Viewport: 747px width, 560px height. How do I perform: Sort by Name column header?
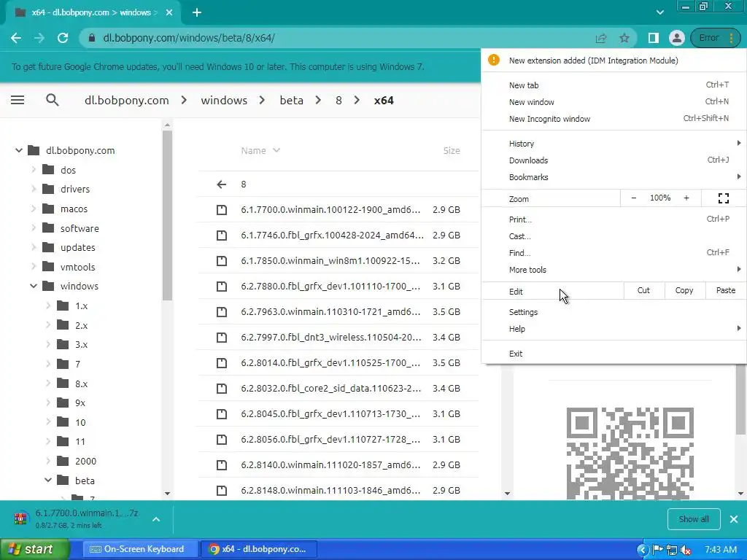click(260, 150)
